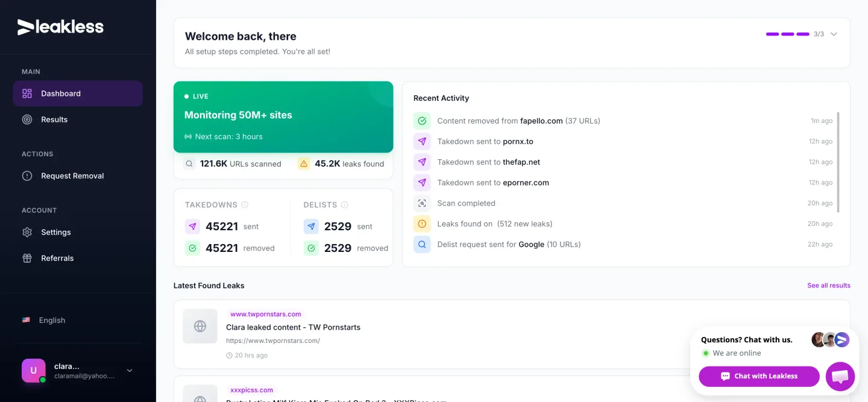Click the takedowns sent paper-plane icon
Screen dimensions: 868x402
click(x=192, y=227)
